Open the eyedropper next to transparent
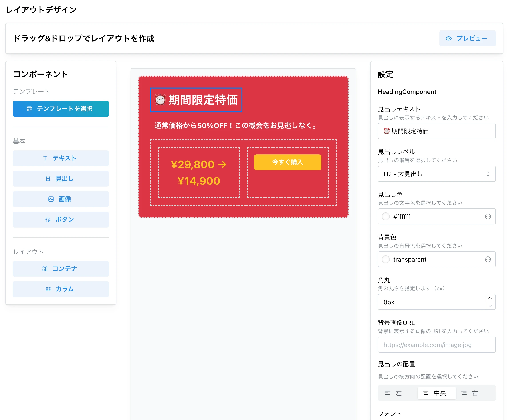Image resolution: width=507 pixels, height=420 pixels. 488,259
